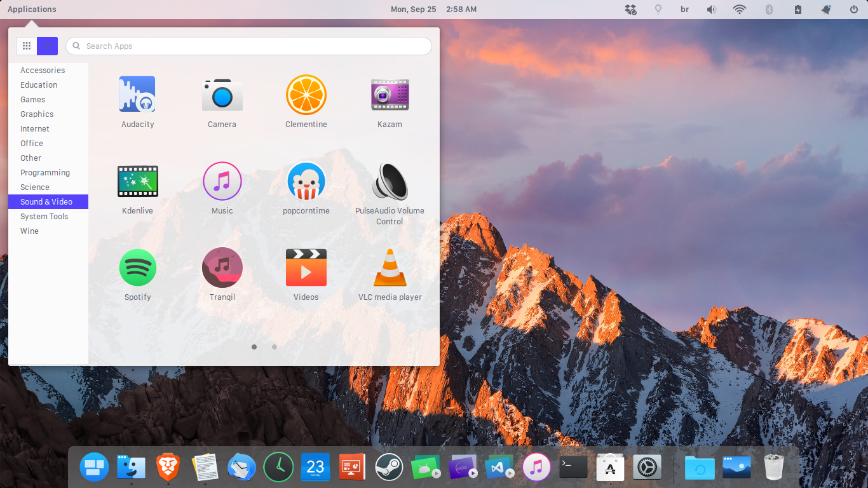Image resolution: width=868 pixels, height=488 pixels.
Task: Open the Music icon in the dock
Action: pos(536,468)
